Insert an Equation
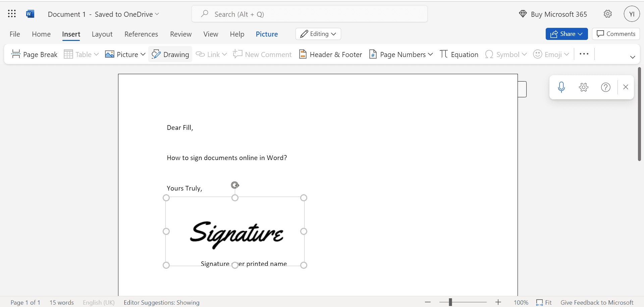The width and height of the screenshot is (644, 307). [x=459, y=54]
